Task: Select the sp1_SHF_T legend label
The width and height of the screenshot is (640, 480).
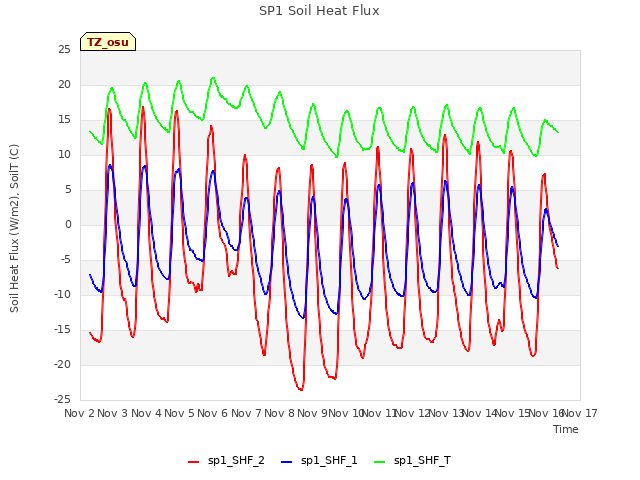Action: tap(422, 460)
